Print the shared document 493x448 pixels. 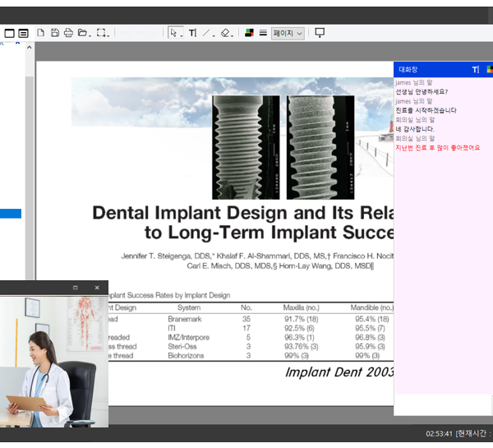click(68, 33)
